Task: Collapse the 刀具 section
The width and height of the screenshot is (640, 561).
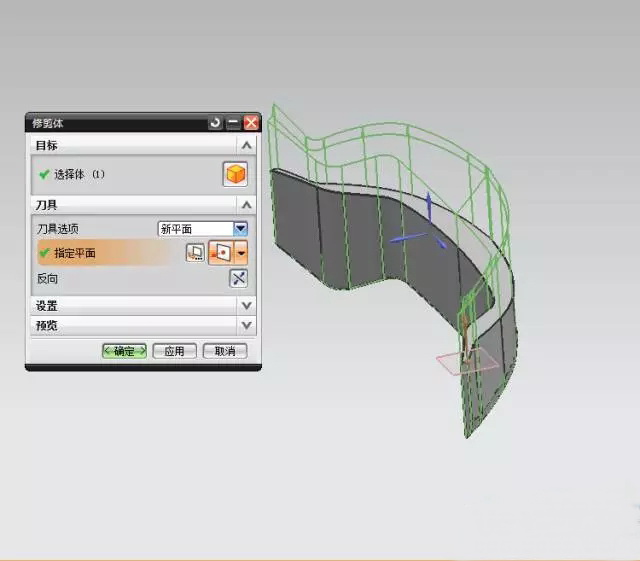Action: click(246, 204)
